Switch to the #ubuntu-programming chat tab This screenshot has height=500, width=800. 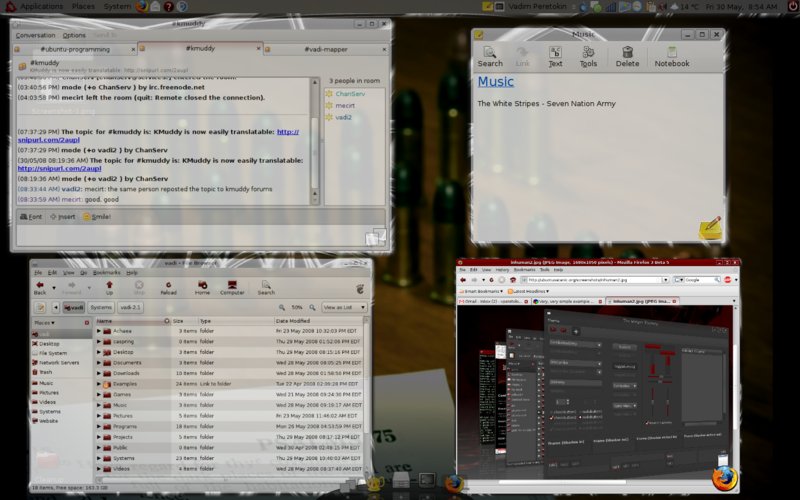pos(75,48)
